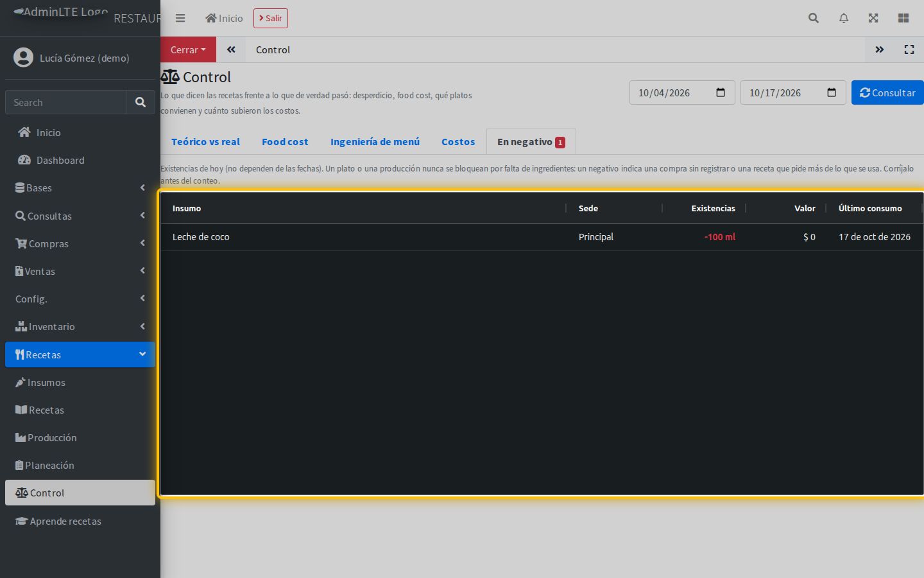
Task: Open Aprende recetas
Action: [80, 521]
